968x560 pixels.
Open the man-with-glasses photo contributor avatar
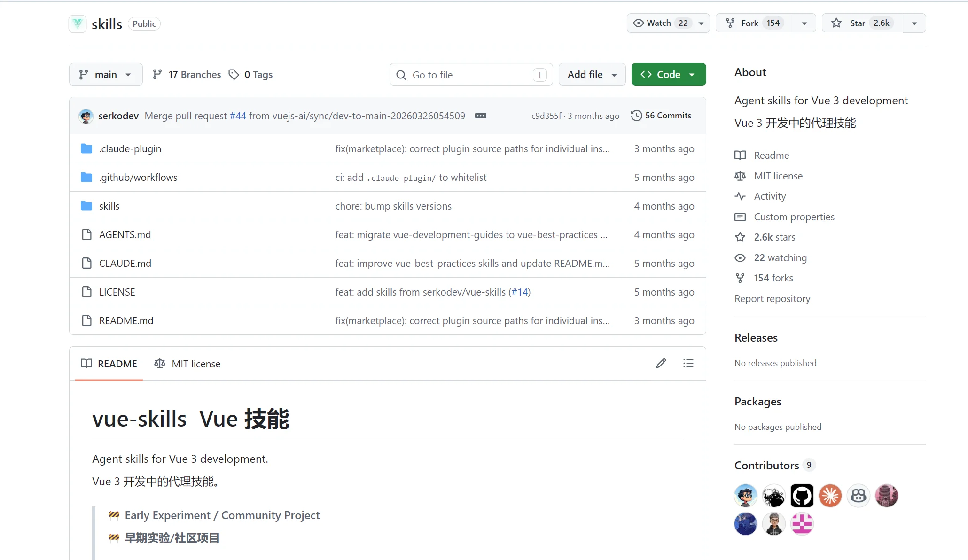coord(774,524)
